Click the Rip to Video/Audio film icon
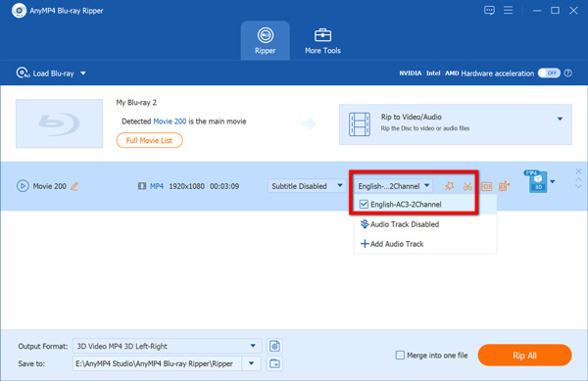588x381 pixels. (x=359, y=124)
